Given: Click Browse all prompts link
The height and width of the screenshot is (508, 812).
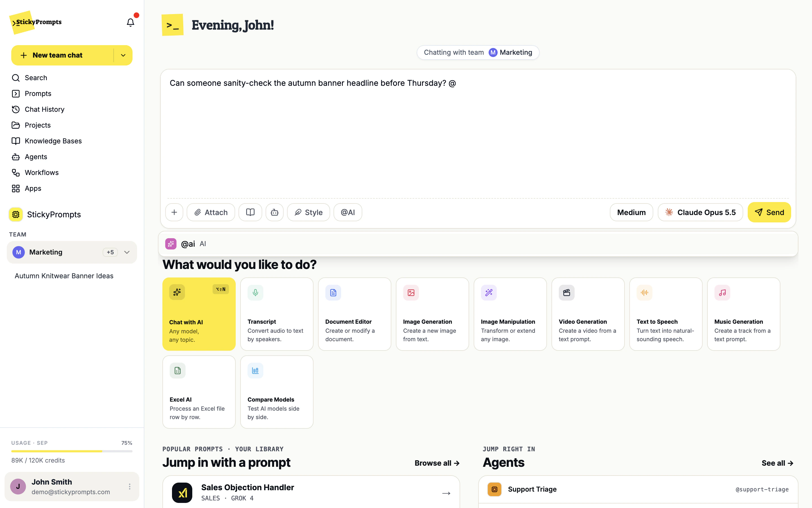Looking at the screenshot, I should pyautogui.click(x=437, y=463).
